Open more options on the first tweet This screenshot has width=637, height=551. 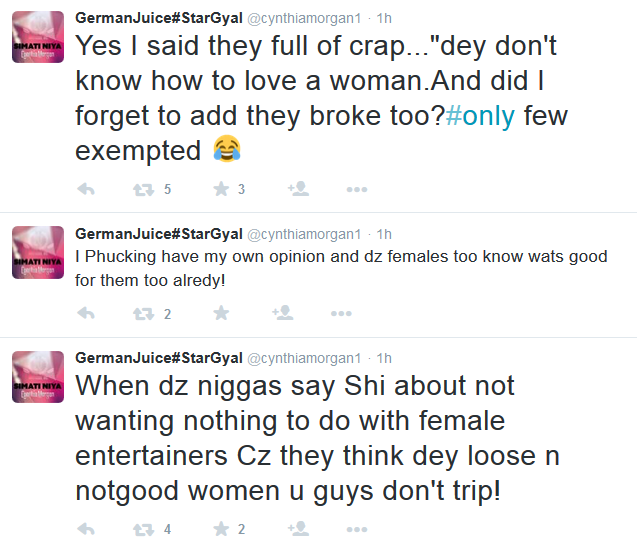[356, 189]
